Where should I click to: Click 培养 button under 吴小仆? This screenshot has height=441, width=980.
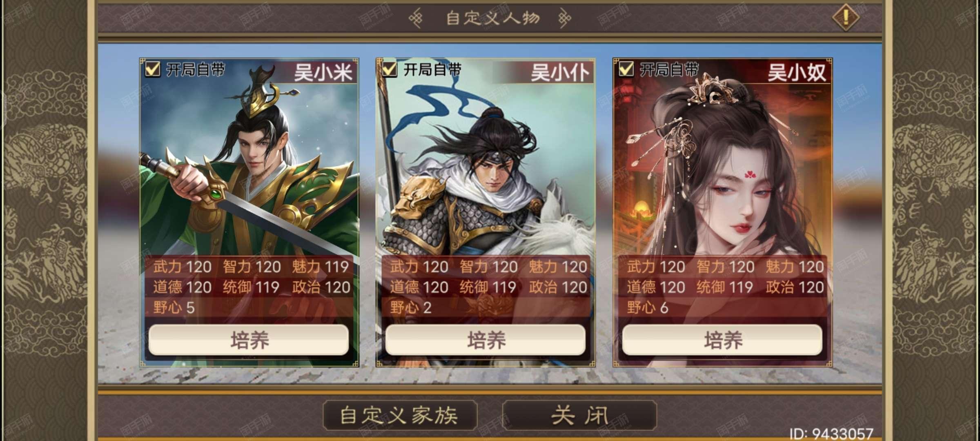point(486,340)
